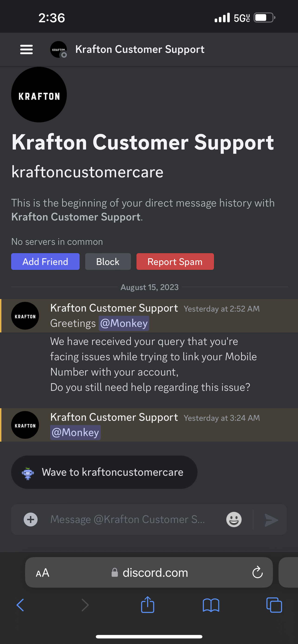Click the Add Friend button
Screen dimensions: 298x644
(x=45, y=261)
